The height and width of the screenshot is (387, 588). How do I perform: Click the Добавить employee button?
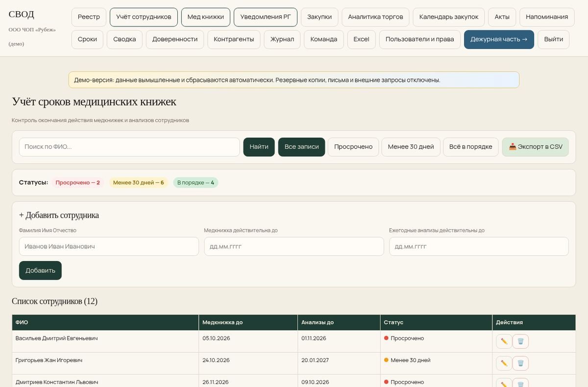tap(40, 270)
